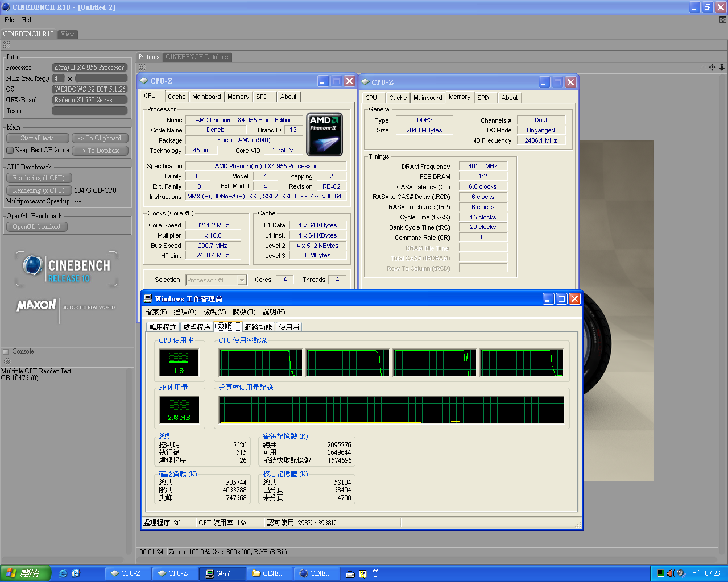Click the CB 10473 (0) console line

(20, 378)
